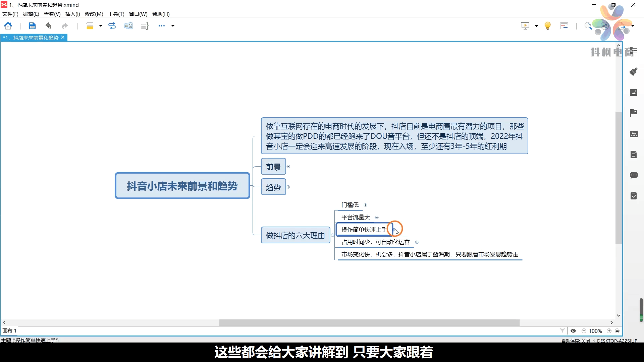This screenshot has width=644, height=362.
Task: Open the outline panel icon
Action: tap(634, 51)
